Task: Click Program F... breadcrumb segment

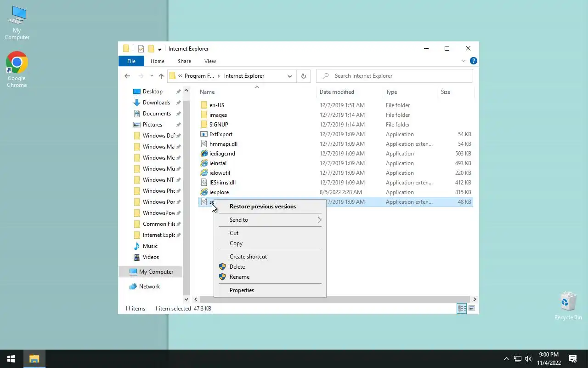Action: [199, 76]
